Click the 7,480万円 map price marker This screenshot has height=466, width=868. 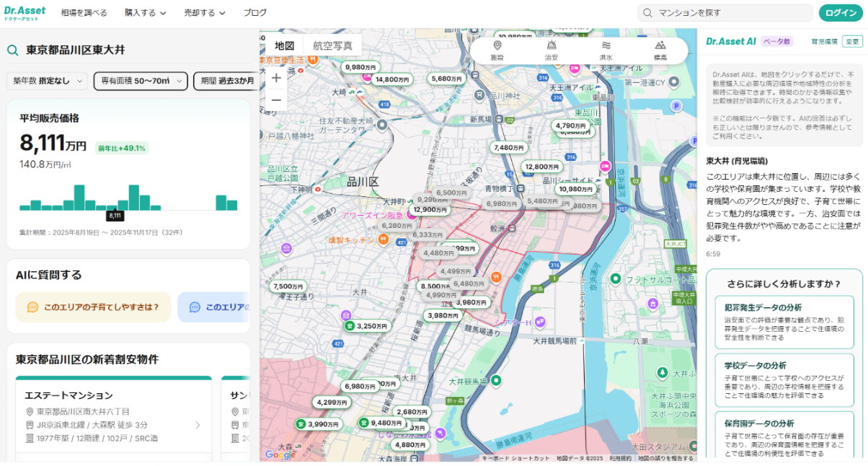click(x=509, y=147)
